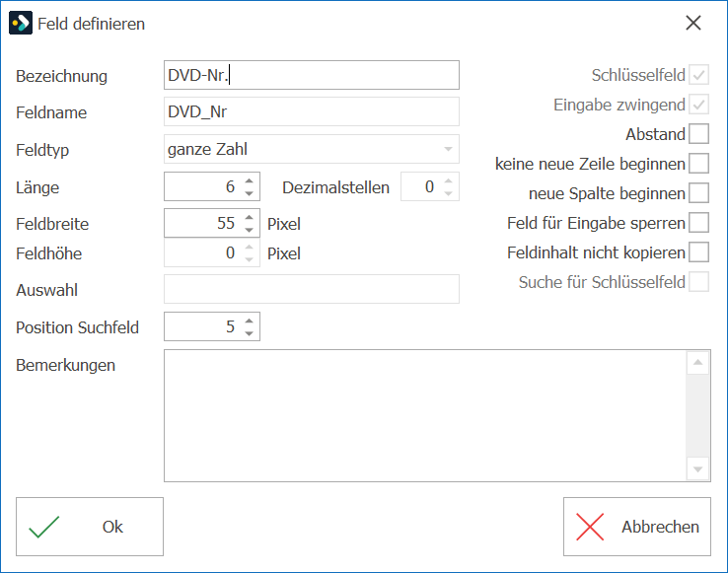This screenshot has height=573, width=728.
Task: Click the Bemerkungen vertical scrollbar track
Action: pos(697,416)
